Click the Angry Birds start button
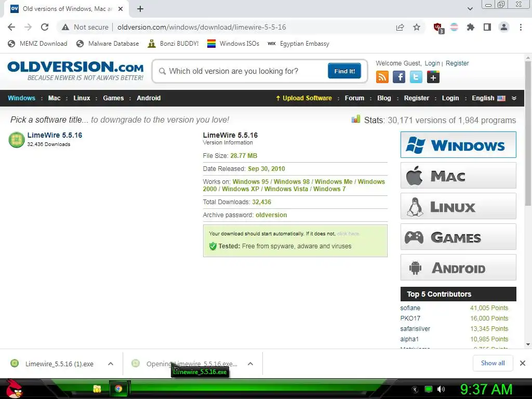 14,389
